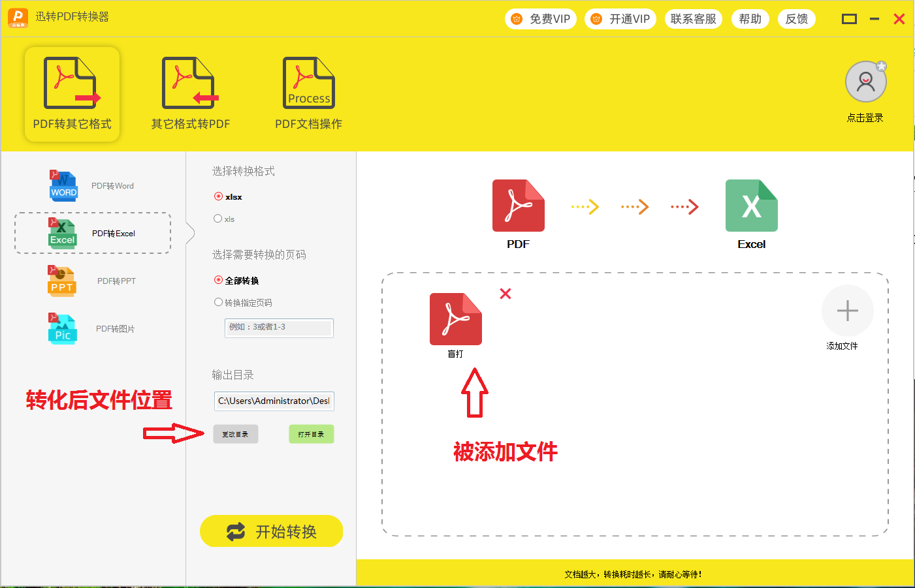Click the 迅转PDF转换器 app logo
The height and width of the screenshot is (588, 915).
coord(18,18)
